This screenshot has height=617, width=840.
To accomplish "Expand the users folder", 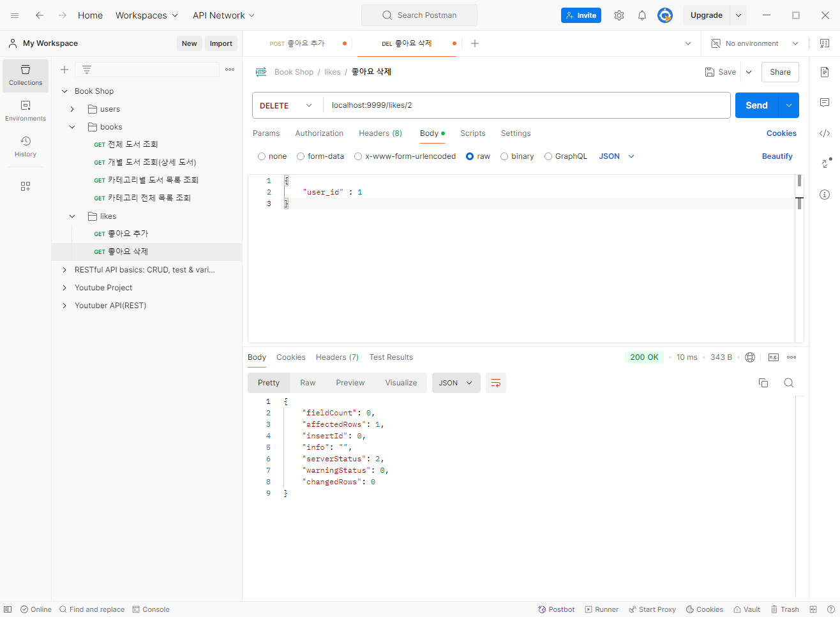I will pyautogui.click(x=72, y=109).
